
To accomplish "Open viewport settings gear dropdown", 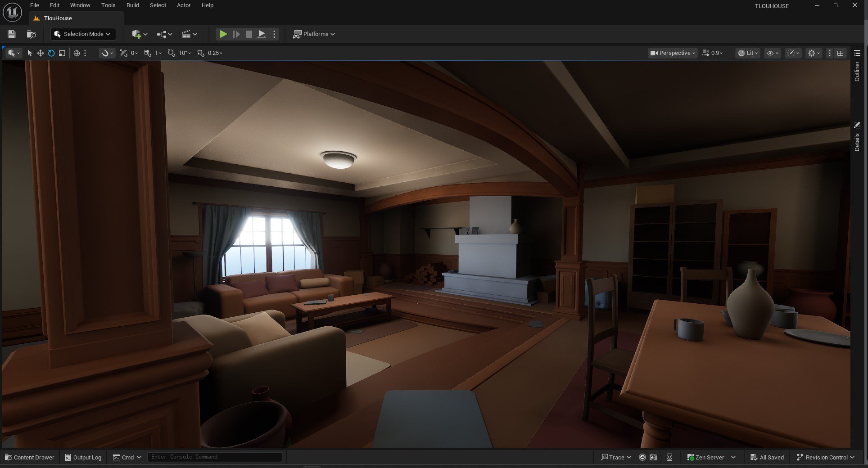I will [814, 53].
